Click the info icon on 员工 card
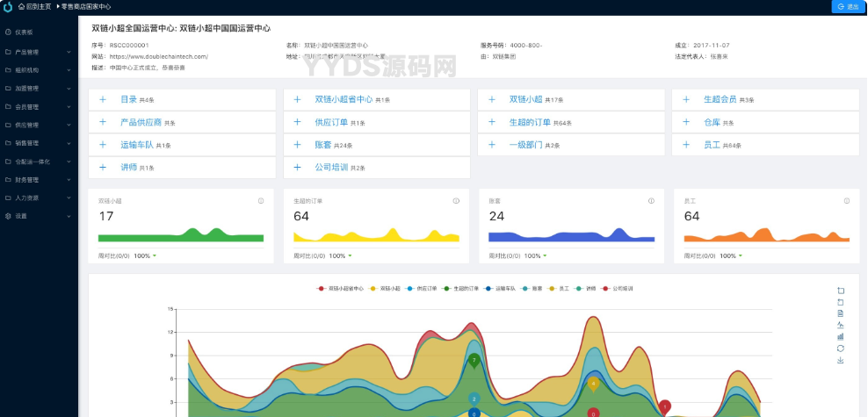The height and width of the screenshot is (417, 868). point(845,201)
